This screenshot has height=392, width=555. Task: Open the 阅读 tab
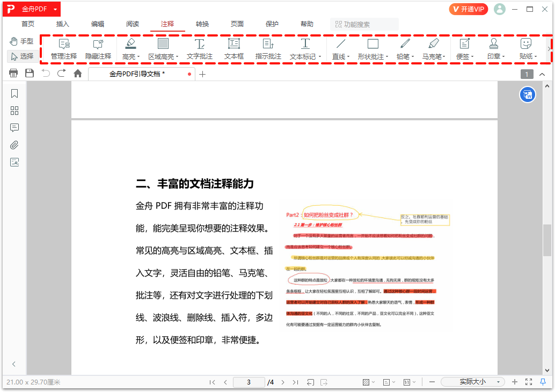(x=133, y=24)
